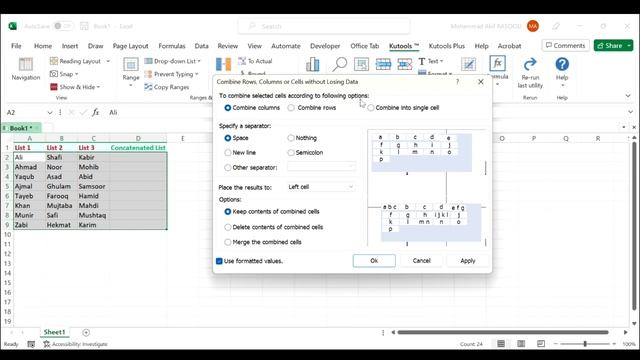This screenshot has height=360, width=640.
Task: Click the Charts bar icon
Action: pos(313,64)
